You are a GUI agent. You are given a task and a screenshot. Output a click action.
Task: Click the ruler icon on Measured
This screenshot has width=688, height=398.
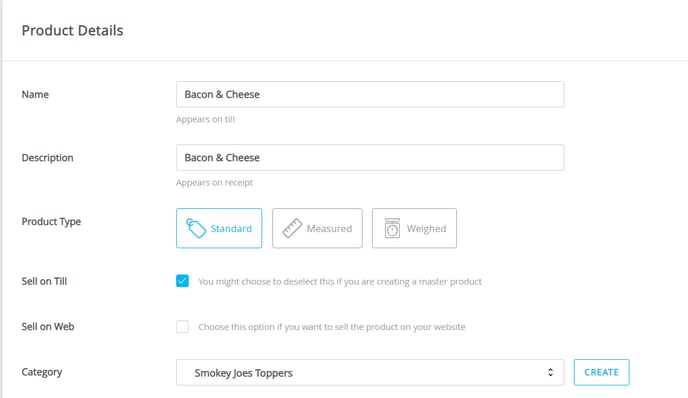coord(292,228)
